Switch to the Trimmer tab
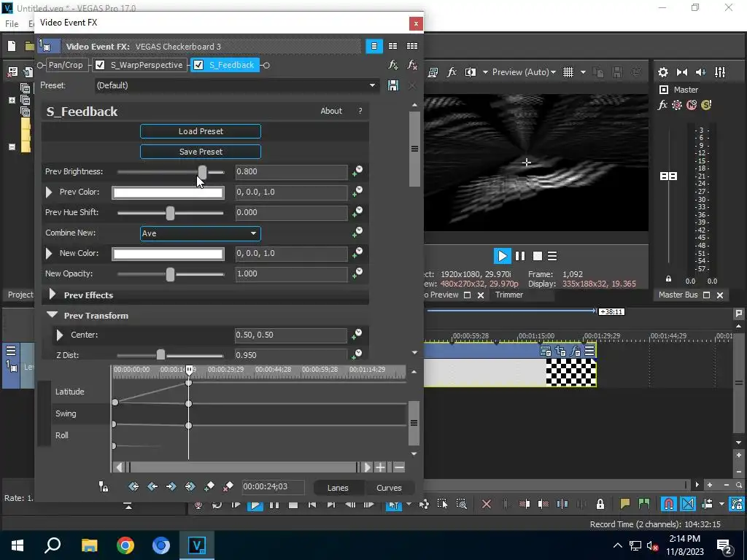The height and width of the screenshot is (560, 747). [x=508, y=295]
